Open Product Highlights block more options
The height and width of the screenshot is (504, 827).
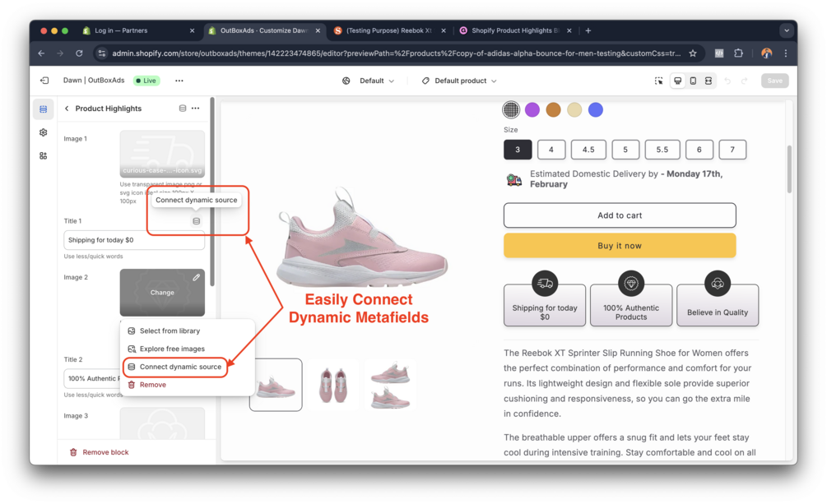[x=196, y=108]
